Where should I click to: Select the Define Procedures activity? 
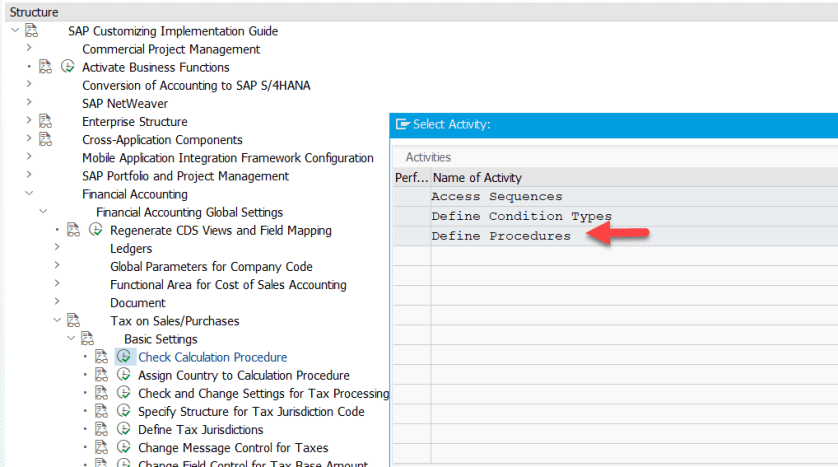coord(500,236)
